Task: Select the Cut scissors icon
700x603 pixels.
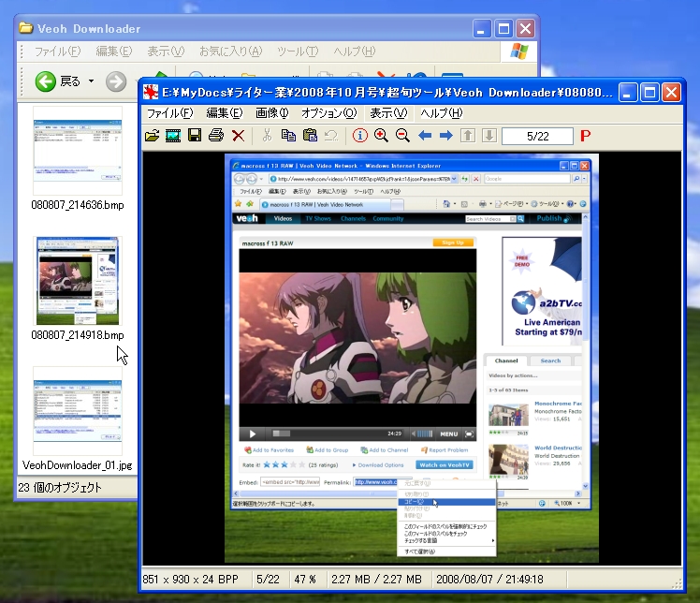Action: click(267, 136)
